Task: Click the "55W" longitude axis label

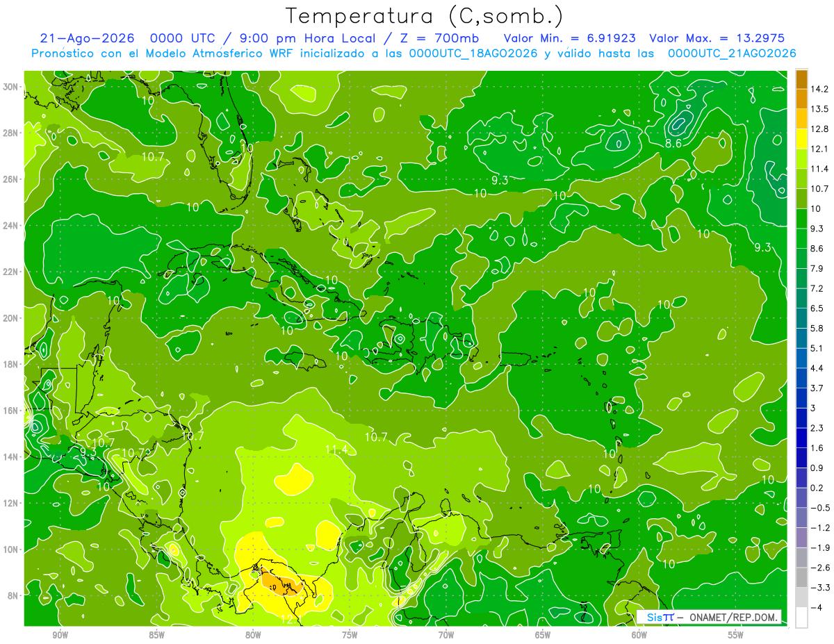Action: coord(736,635)
